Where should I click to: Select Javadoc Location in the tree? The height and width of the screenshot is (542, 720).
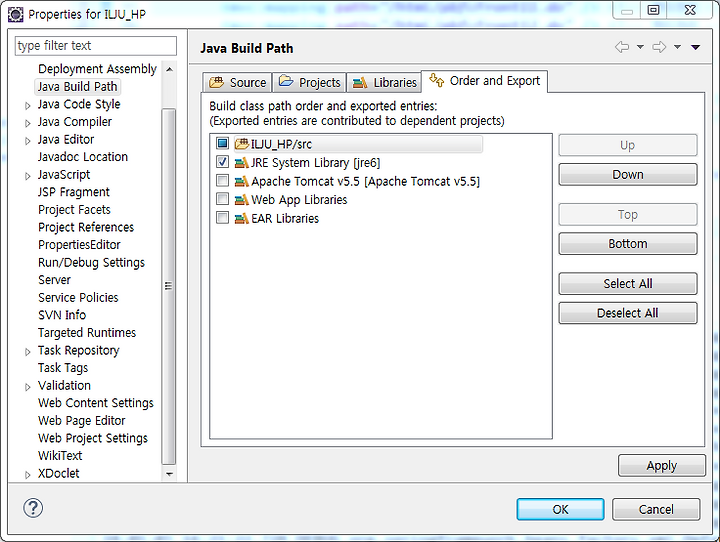tap(83, 157)
